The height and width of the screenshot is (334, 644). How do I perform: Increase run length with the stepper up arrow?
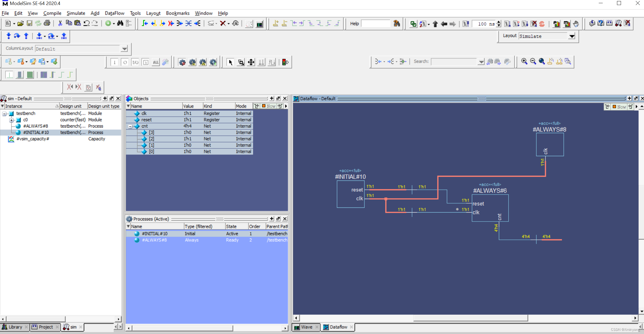(x=499, y=22)
